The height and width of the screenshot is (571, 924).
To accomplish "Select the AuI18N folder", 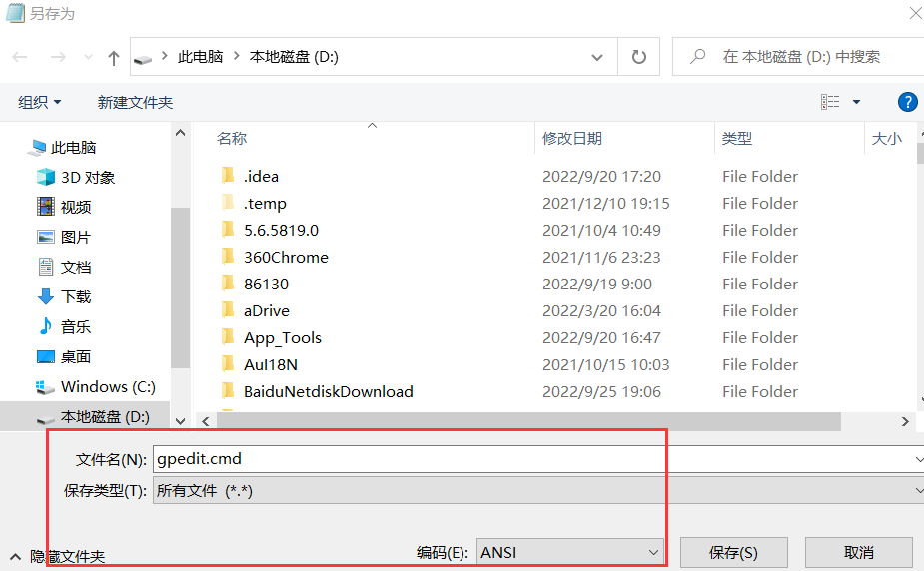I will click(271, 365).
